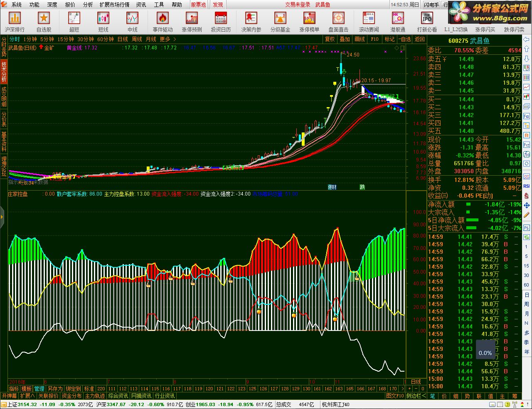Click the F5 icon in right sidebar
The width and height of the screenshot is (532, 409).
(x=527, y=228)
